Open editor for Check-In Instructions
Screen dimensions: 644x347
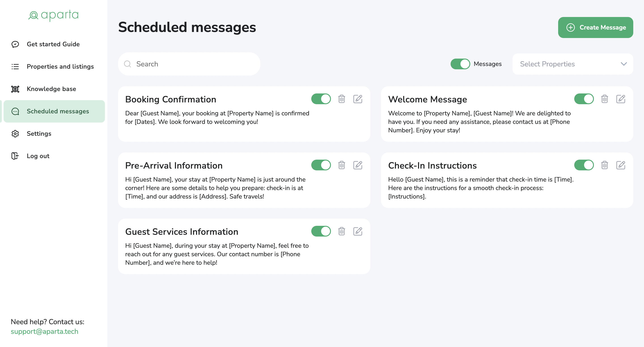621,165
